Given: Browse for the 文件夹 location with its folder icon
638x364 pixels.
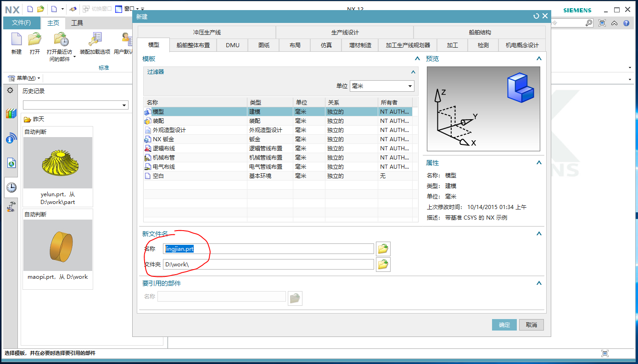Looking at the screenshot, I should [383, 265].
